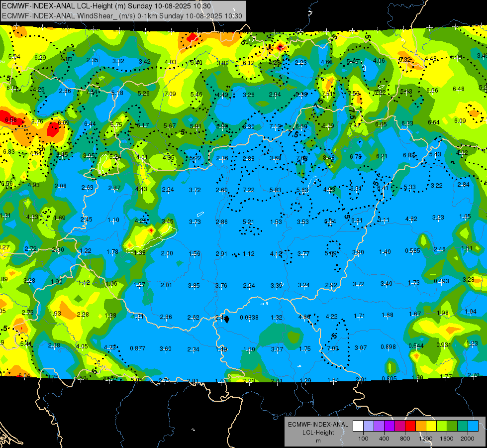Click the legend title ECMWF-INDEX-ANAL
Screen dimensions: 487x448
[x=318, y=425]
